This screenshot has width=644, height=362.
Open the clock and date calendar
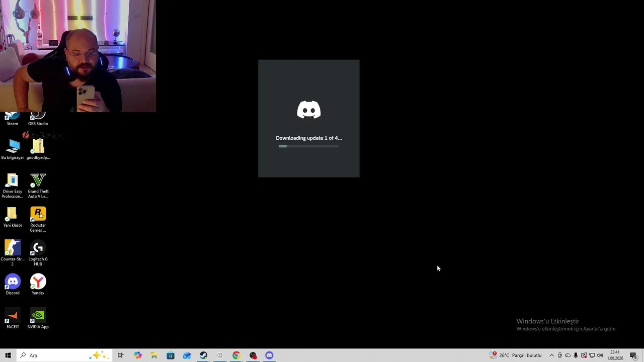pyautogui.click(x=615, y=355)
